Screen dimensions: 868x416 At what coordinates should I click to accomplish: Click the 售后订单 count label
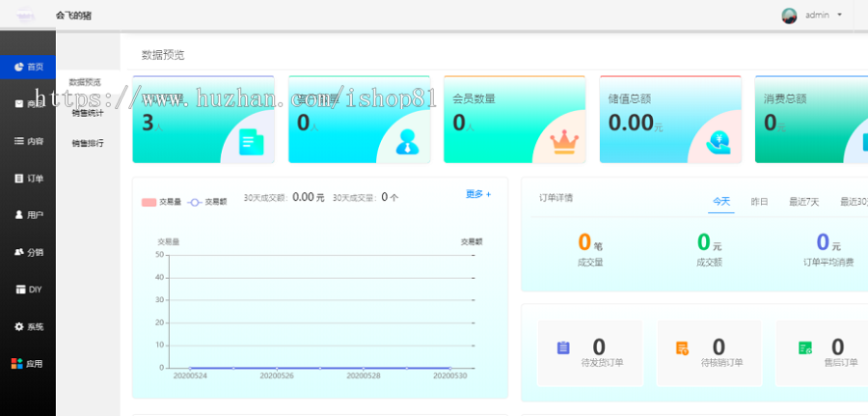(841, 363)
